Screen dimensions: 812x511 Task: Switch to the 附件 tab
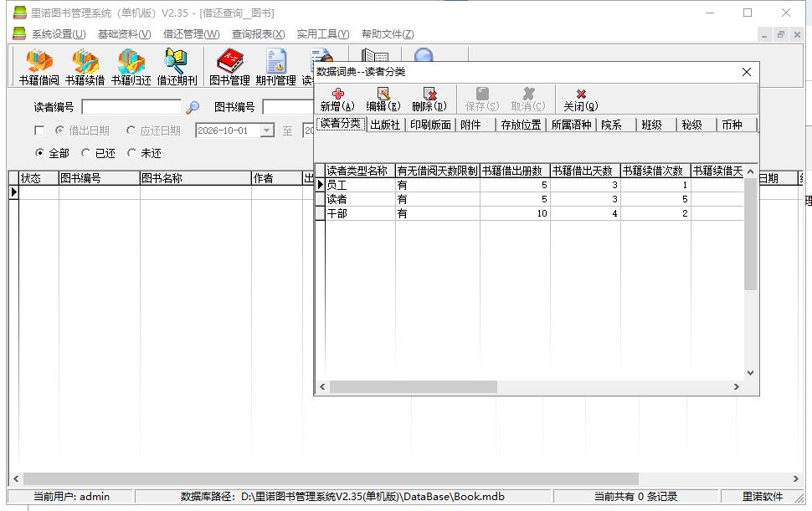[475, 125]
